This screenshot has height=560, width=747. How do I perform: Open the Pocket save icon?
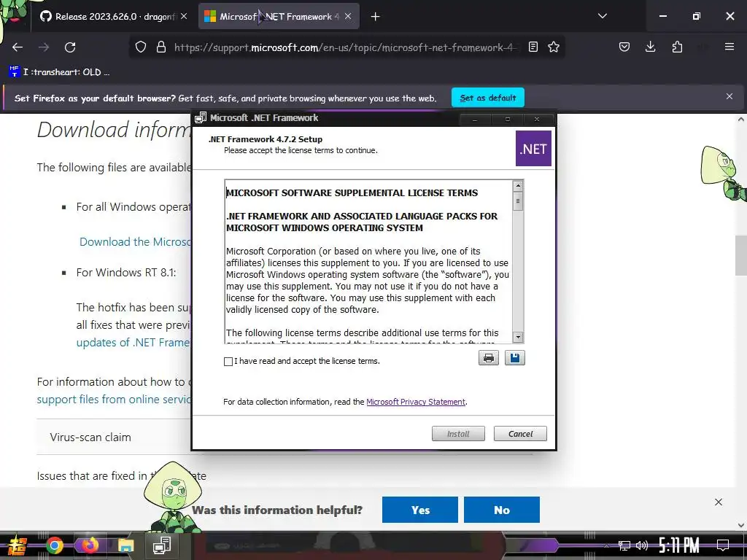(x=624, y=47)
